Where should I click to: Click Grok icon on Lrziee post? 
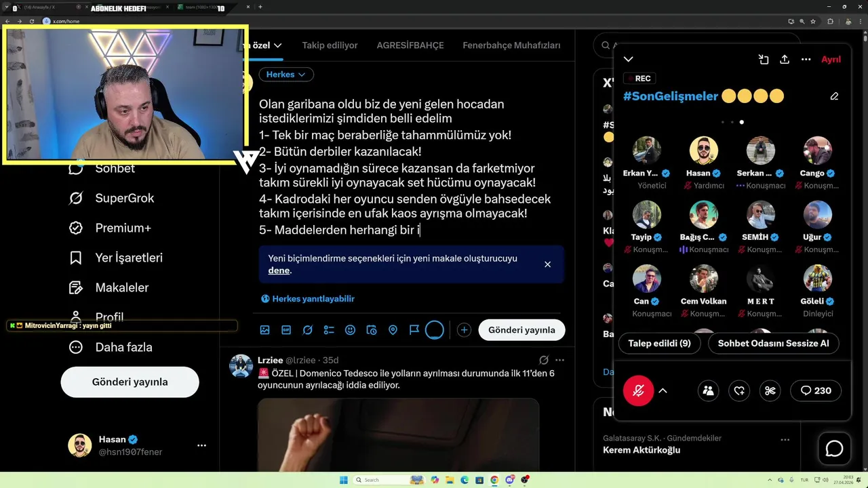tap(543, 360)
